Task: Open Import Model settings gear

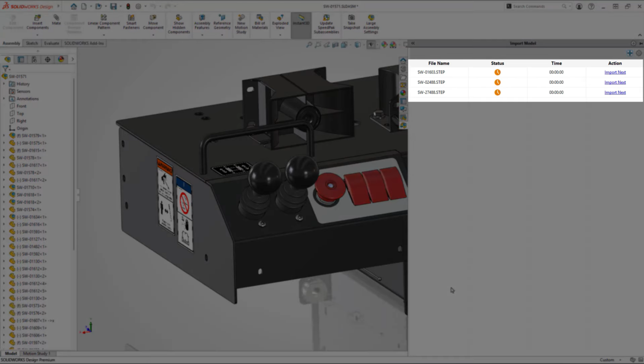Action: click(x=639, y=53)
